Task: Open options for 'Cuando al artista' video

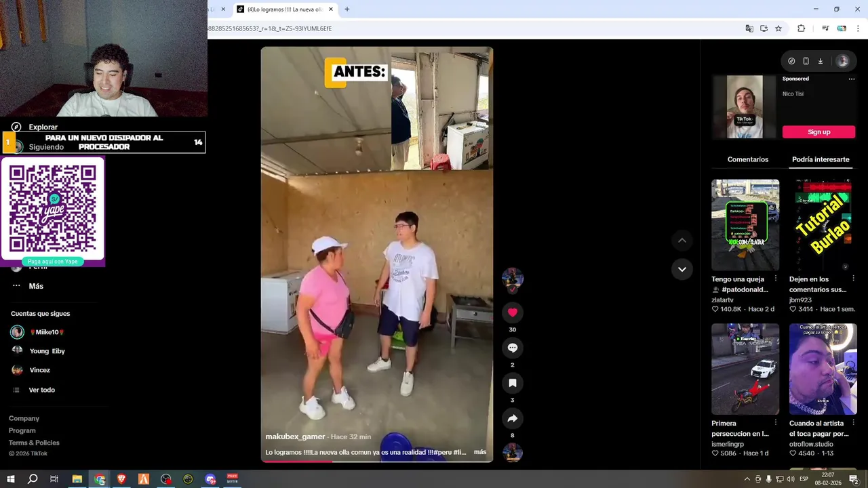Action: [853, 423]
